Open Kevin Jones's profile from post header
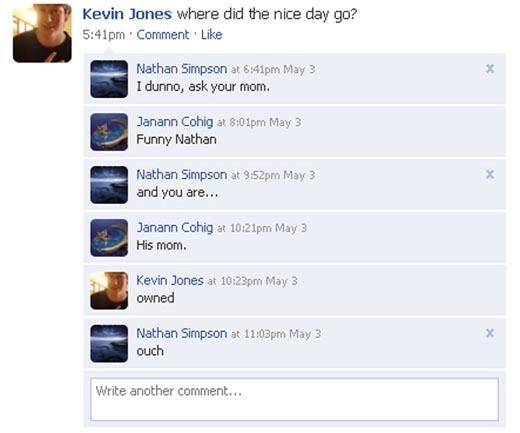 click(x=127, y=14)
